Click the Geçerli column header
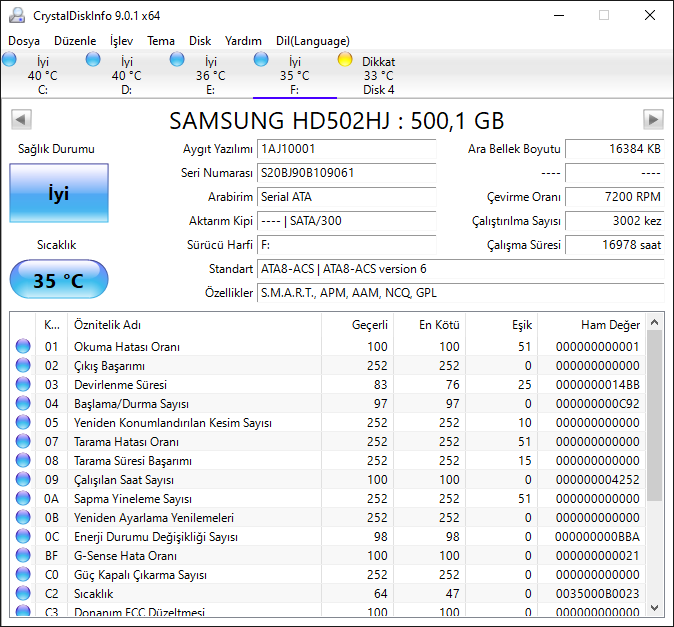 pyautogui.click(x=357, y=325)
